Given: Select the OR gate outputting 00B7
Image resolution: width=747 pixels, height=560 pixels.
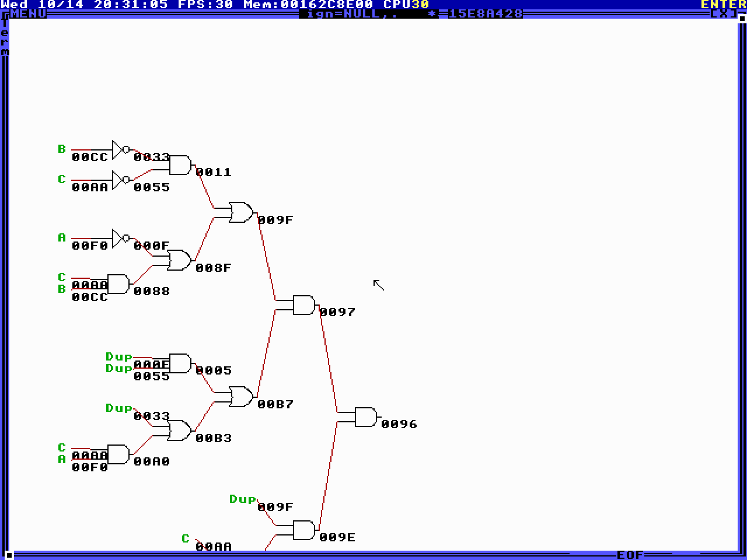Looking at the screenshot, I should 242,397.
